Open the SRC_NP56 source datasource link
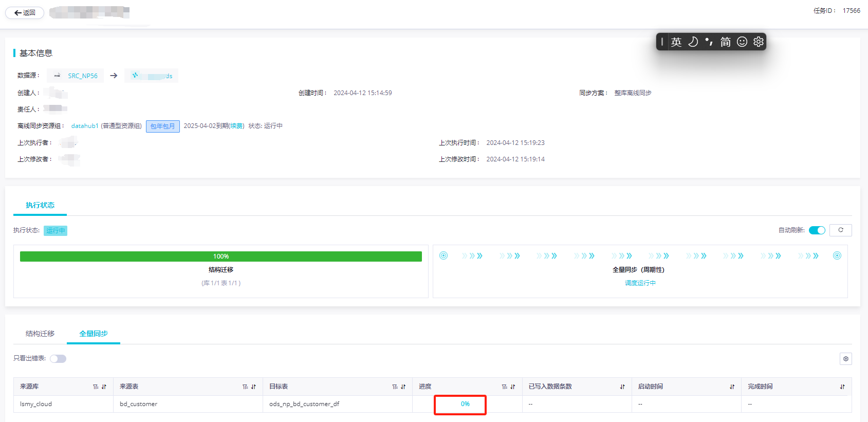This screenshot has width=868, height=422. 82,76
